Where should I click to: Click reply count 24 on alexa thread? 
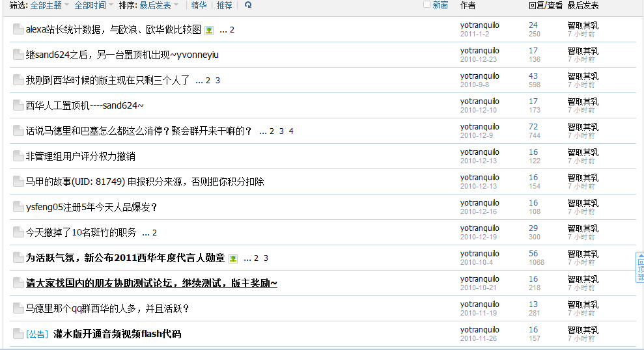click(533, 25)
